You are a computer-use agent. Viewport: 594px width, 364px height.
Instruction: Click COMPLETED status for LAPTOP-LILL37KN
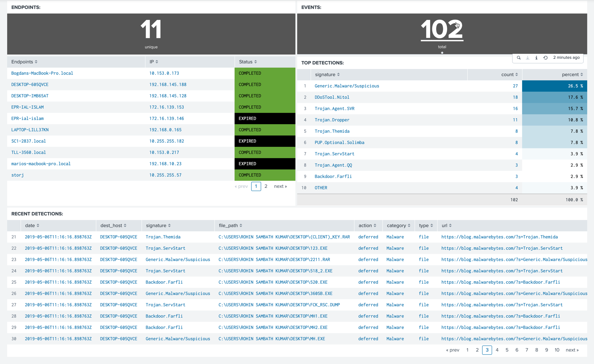click(x=265, y=130)
